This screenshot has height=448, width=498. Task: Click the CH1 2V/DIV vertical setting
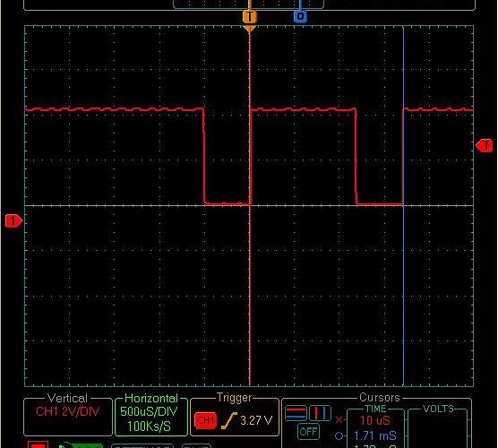pos(68,411)
